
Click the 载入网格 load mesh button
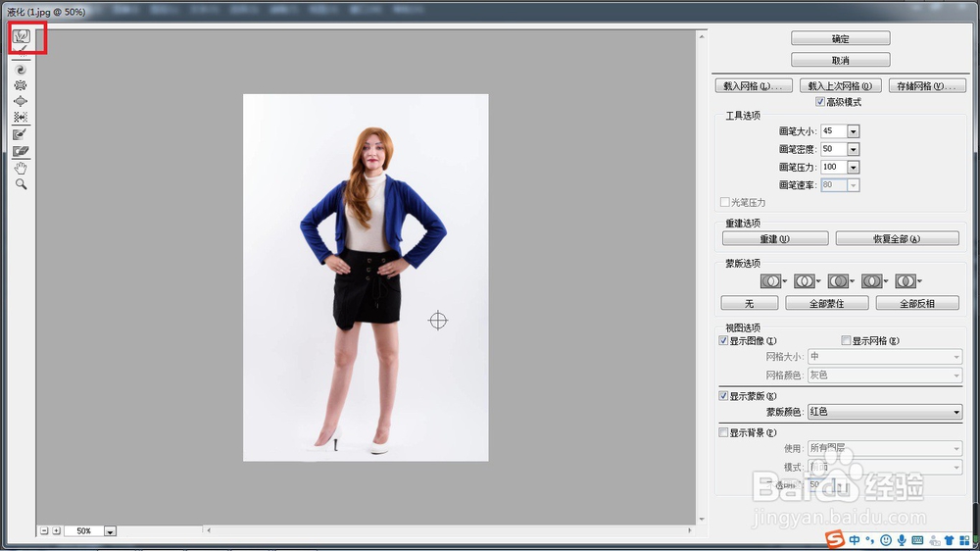point(754,85)
